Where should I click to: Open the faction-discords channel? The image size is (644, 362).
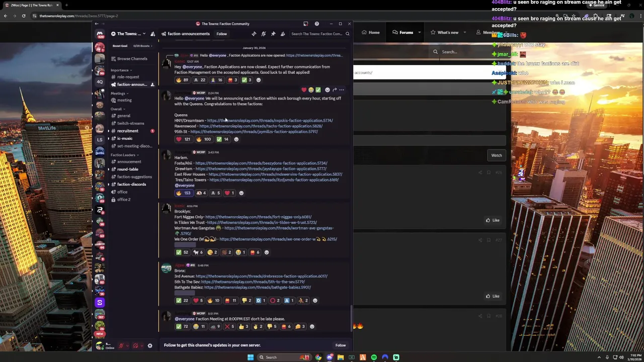coord(132,184)
